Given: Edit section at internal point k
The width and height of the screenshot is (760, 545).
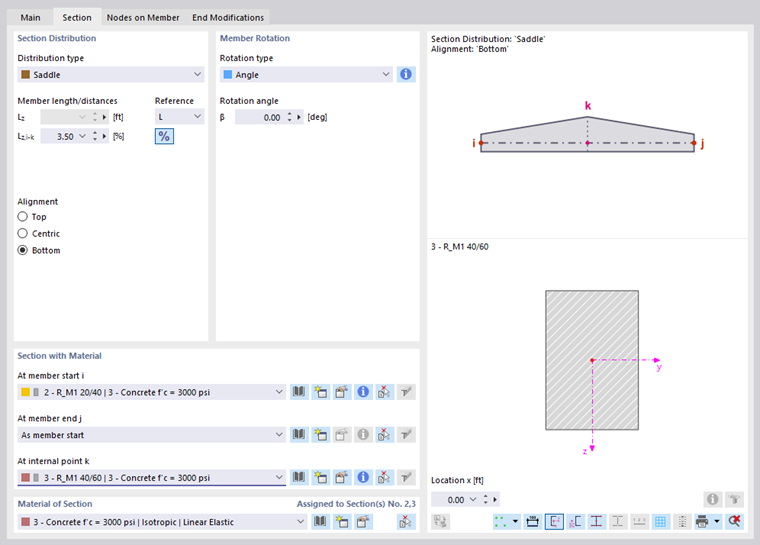Looking at the screenshot, I should tap(342, 477).
